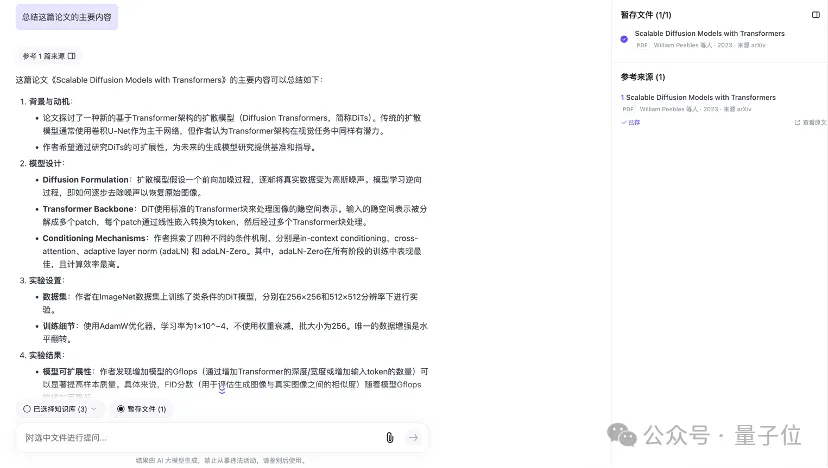828x468 pixels.
Task: Click the heading 1. 背景与动机
Action: (x=45, y=101)
